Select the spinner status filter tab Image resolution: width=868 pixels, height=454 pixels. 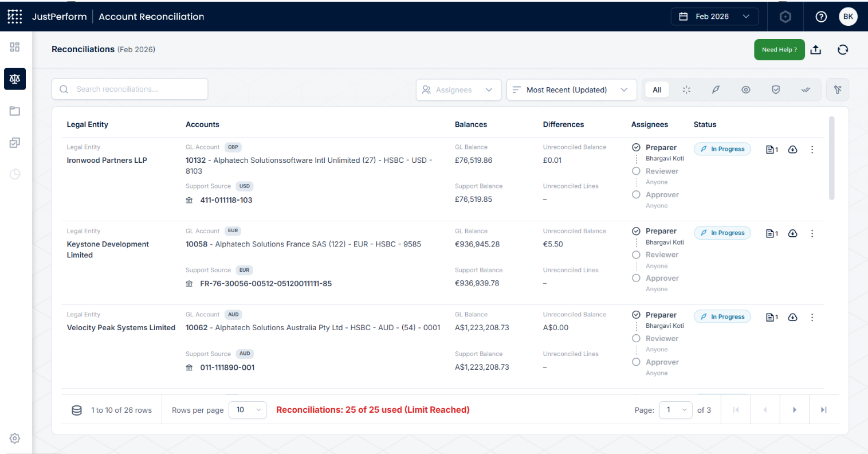(686, 90)
